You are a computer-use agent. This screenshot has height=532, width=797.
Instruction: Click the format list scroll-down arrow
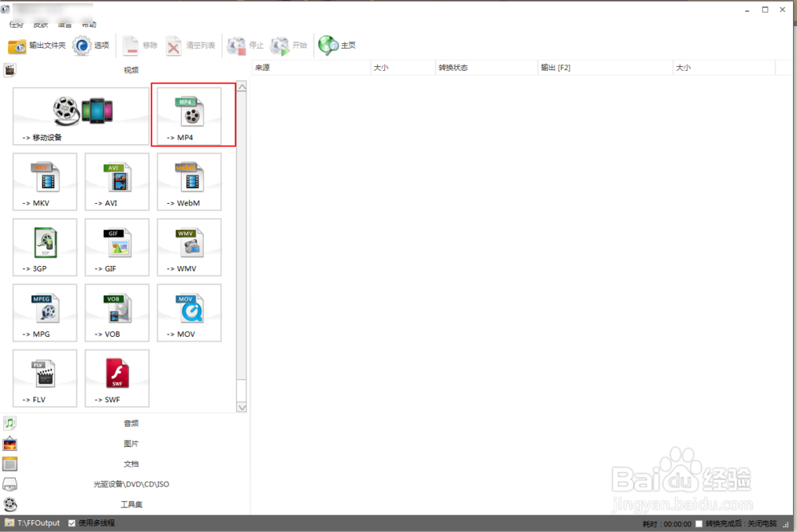242,407
